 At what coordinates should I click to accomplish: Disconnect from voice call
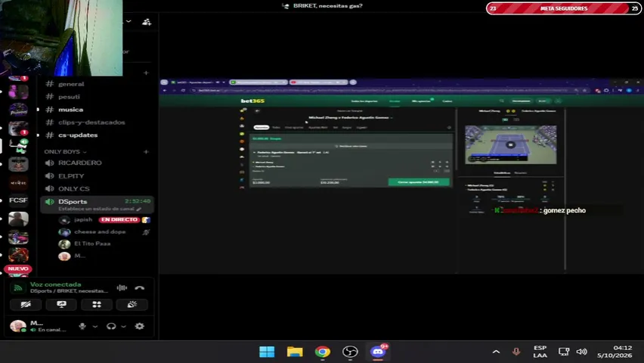click(140, 288)
